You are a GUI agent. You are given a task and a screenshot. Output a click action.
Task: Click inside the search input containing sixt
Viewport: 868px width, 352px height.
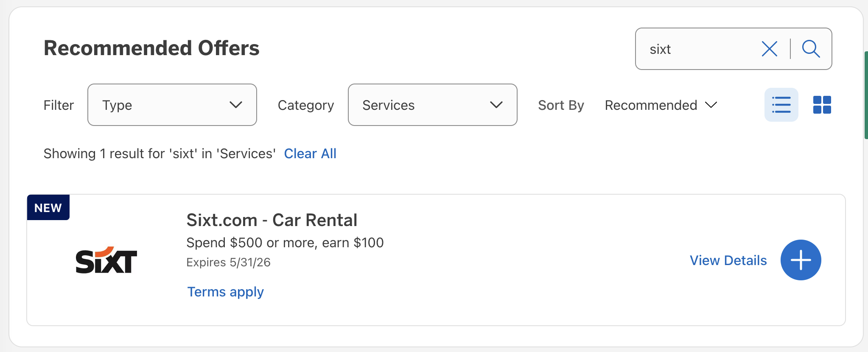(x=700, y=49)
